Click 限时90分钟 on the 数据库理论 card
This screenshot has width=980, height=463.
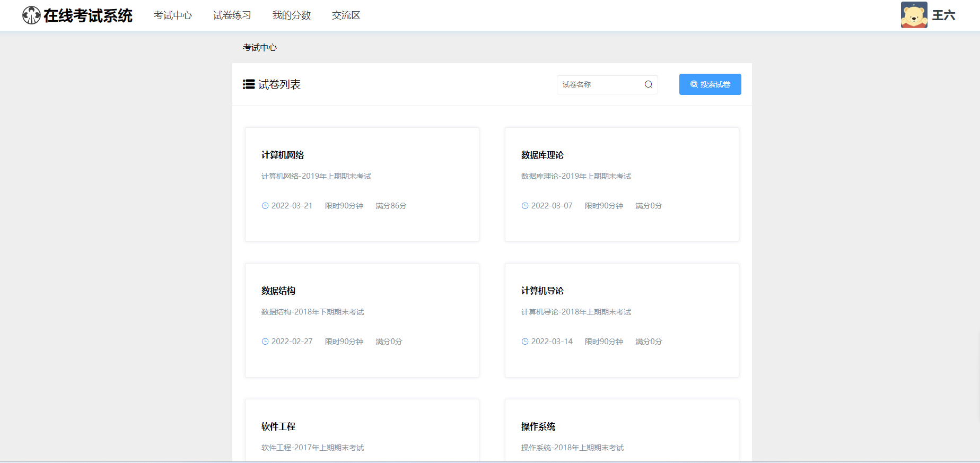[604, 206]
